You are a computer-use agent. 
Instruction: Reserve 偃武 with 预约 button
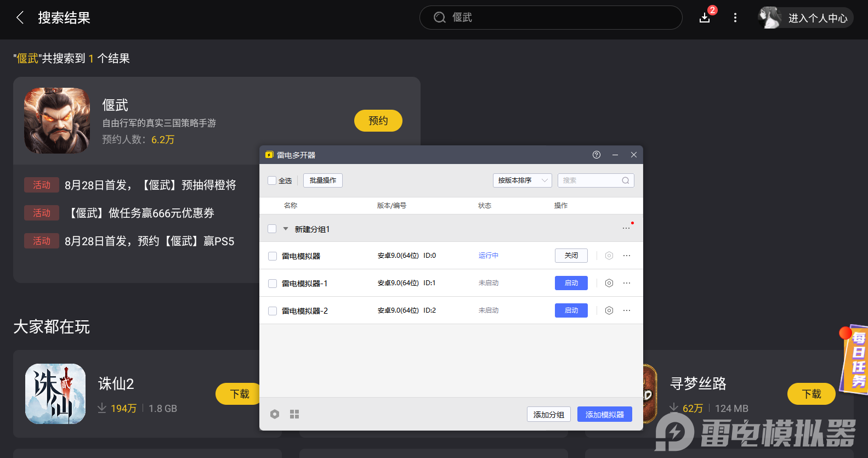(378, 121)
